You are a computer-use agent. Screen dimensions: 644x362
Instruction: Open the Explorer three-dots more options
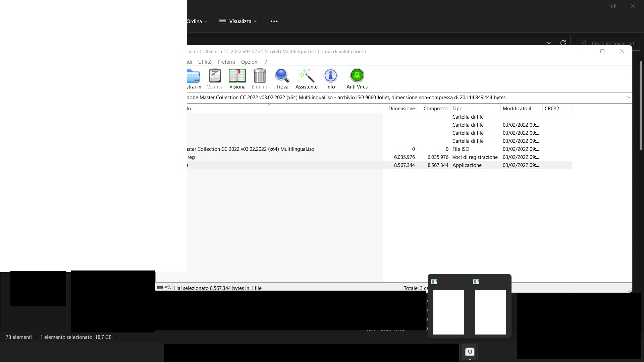[274, 21]
